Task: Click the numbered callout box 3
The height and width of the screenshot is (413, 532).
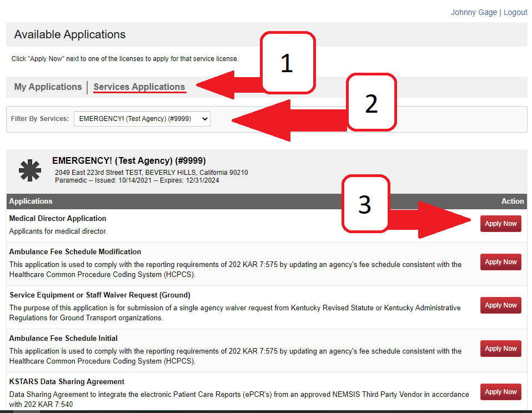Action: pyautogui.click(x=365, y=204)
